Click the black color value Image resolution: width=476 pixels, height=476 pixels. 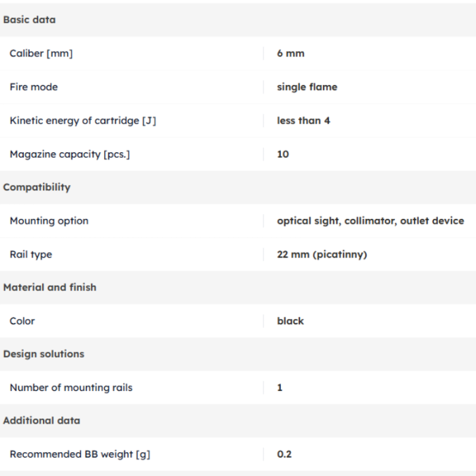coord(290,321)
